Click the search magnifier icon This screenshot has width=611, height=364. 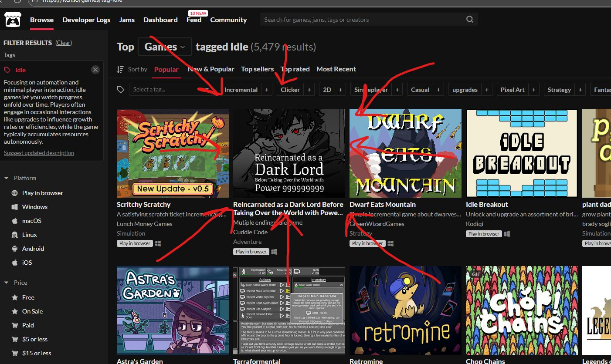point(469,20)
